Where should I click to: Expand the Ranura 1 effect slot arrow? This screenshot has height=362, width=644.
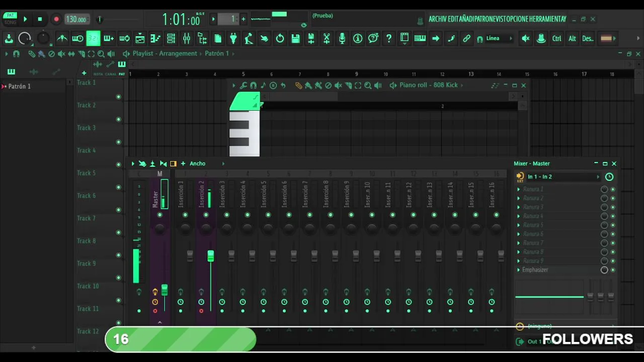[x=519, y=190]
